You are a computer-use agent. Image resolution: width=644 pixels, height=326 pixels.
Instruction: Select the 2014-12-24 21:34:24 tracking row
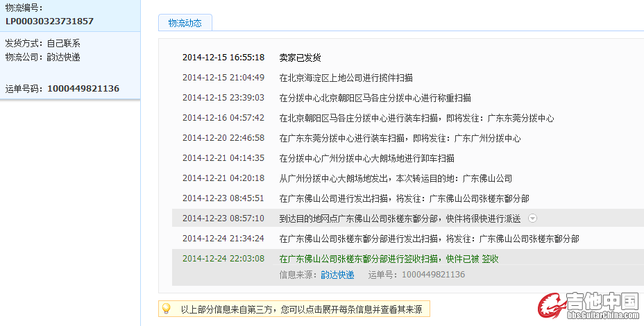coord(429,239)
